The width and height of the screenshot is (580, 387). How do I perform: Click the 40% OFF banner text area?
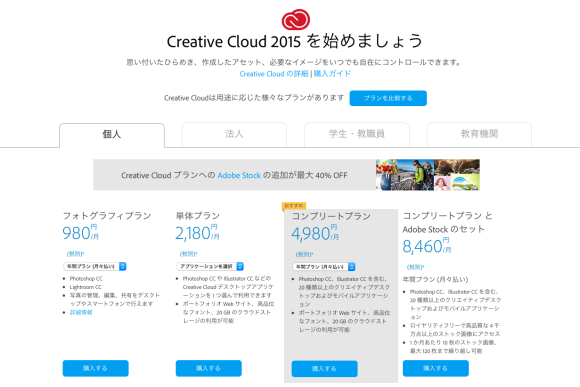click(x=234, y=175)
